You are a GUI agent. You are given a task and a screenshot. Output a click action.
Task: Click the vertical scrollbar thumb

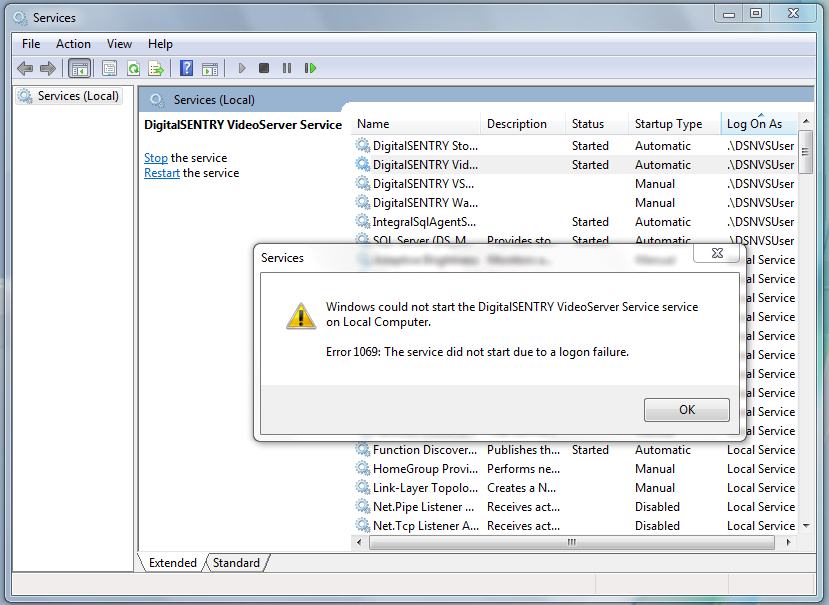click(x=806, y=152)
